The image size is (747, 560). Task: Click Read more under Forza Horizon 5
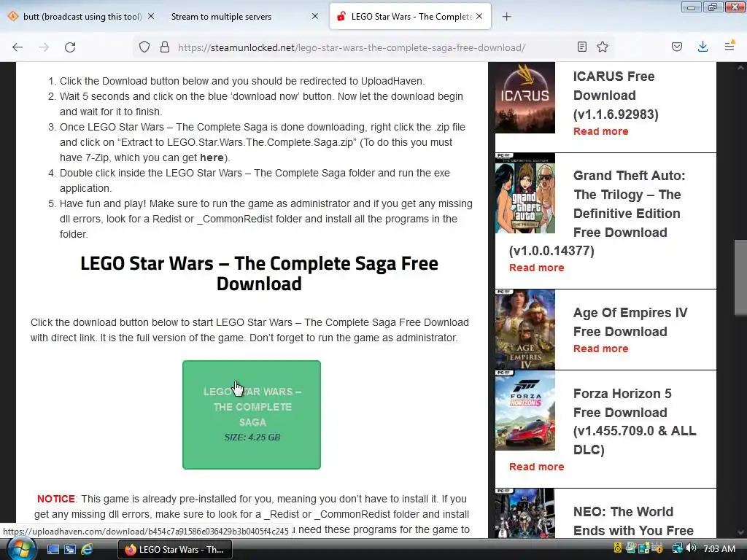536,467
